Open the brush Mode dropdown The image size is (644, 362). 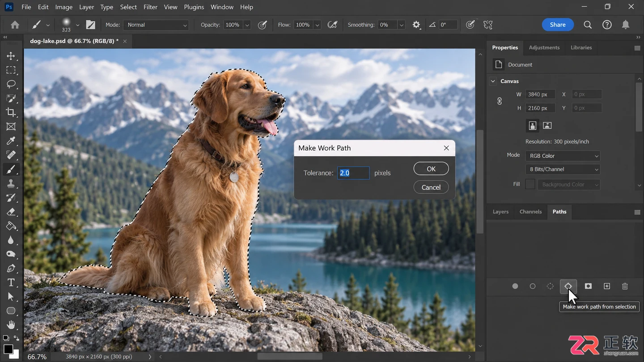click(156, 25)
